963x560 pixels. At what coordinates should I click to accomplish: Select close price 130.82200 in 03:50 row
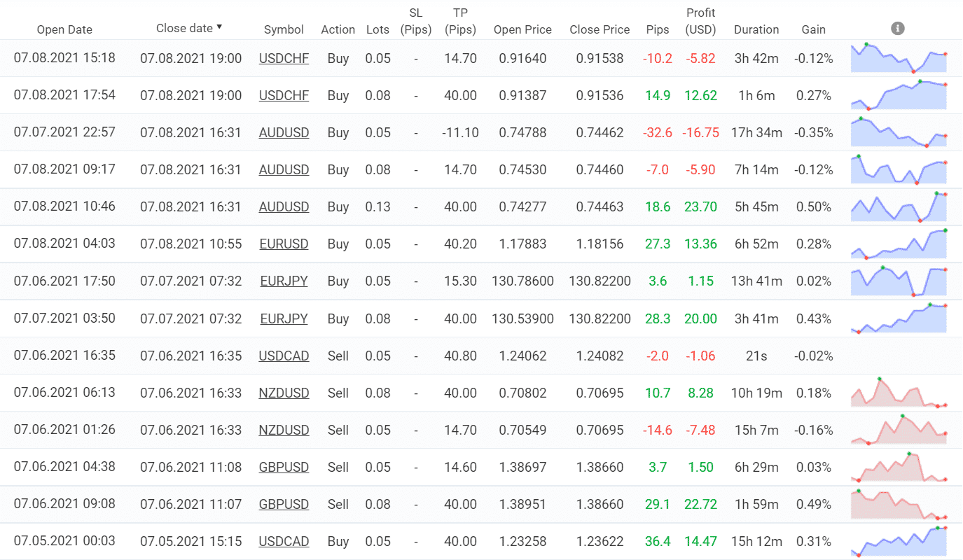tap(600, 318)
